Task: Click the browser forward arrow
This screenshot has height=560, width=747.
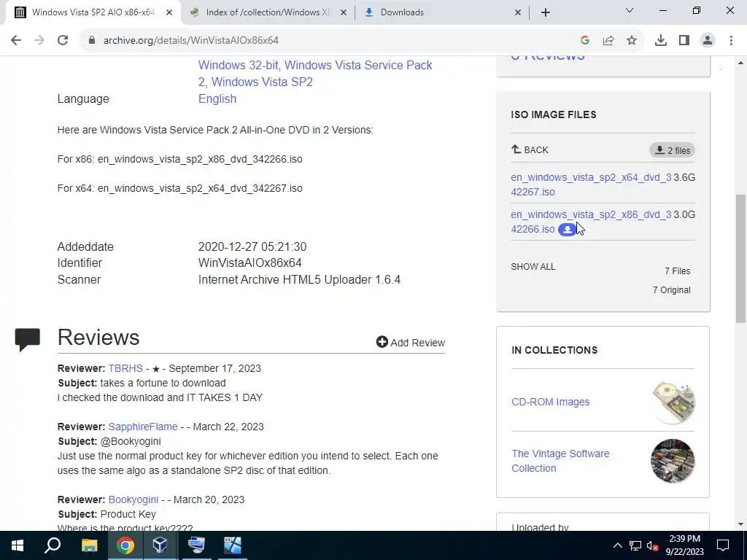Action: [x=39, y=41]
